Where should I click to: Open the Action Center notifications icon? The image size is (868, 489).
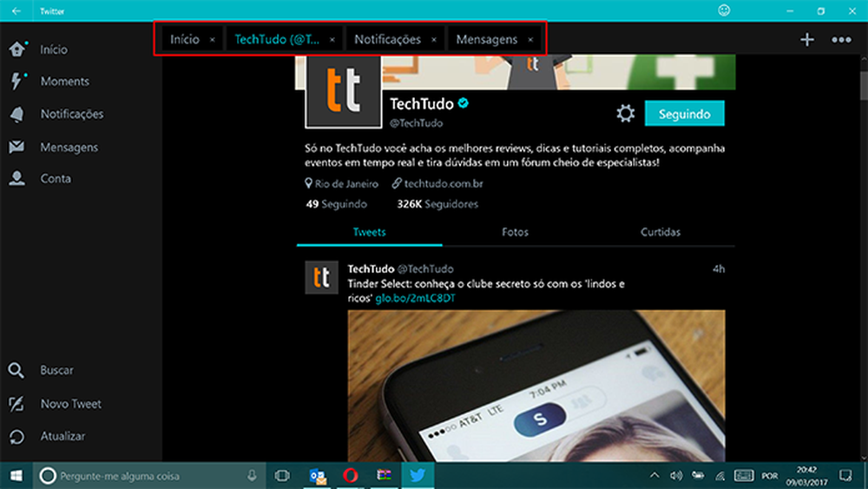[x=845, y=475]
